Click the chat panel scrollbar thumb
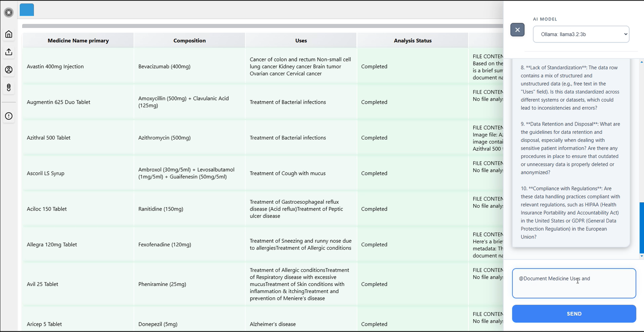Image resolution: width=644 pixels, height=332 pixels. 642,228
